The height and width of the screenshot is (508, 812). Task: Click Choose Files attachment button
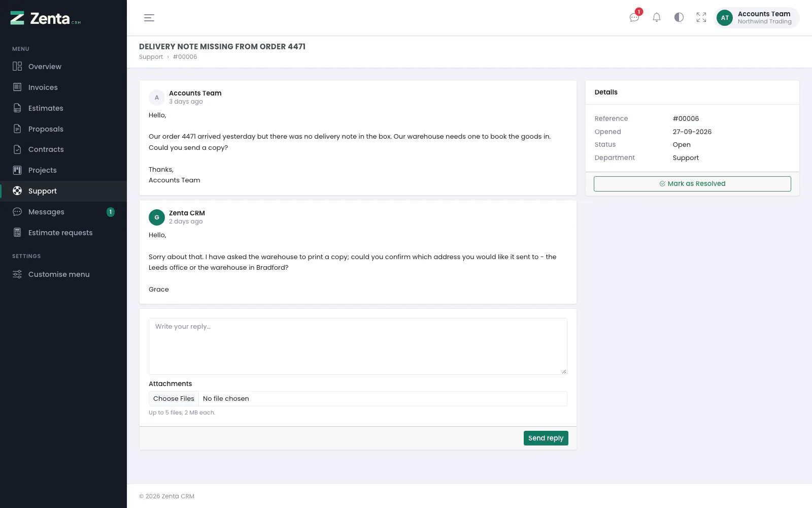(174, 399)
